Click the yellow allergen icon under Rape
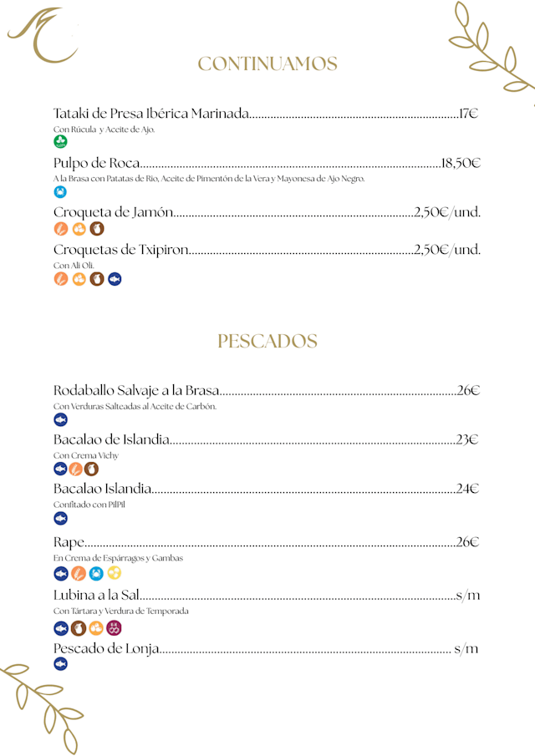The height and width of the screenshot is (756, 535). pos(115,573)
